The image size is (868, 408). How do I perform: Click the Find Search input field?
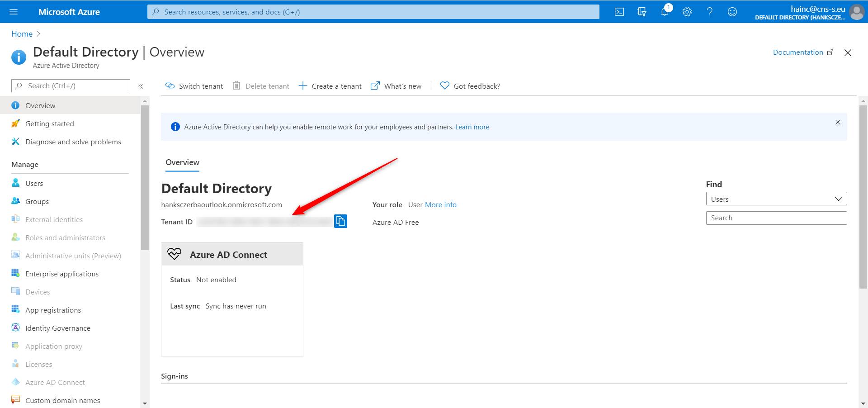pyautogui.click(x=776, y=218)
